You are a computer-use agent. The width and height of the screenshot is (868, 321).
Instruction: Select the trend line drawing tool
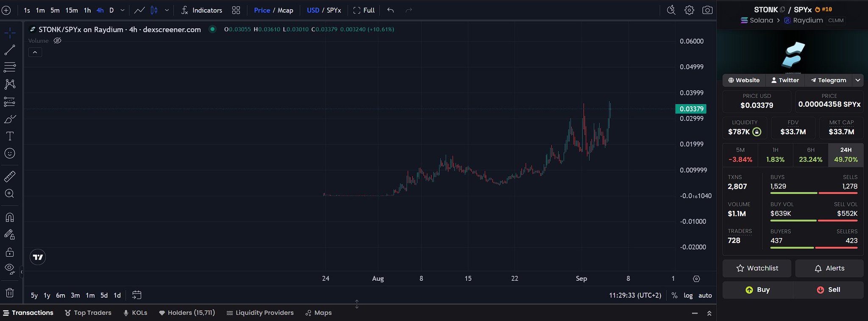point(10,50)
